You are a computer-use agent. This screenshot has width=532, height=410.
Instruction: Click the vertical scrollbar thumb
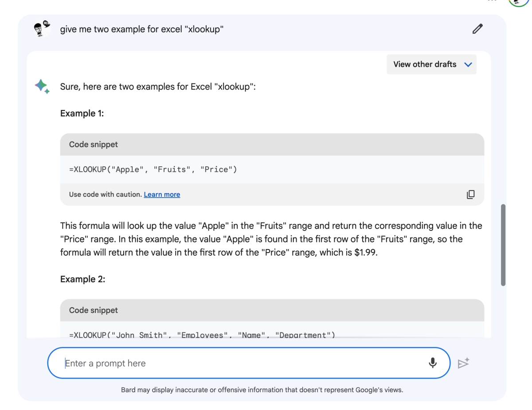[x=503, y=245]
